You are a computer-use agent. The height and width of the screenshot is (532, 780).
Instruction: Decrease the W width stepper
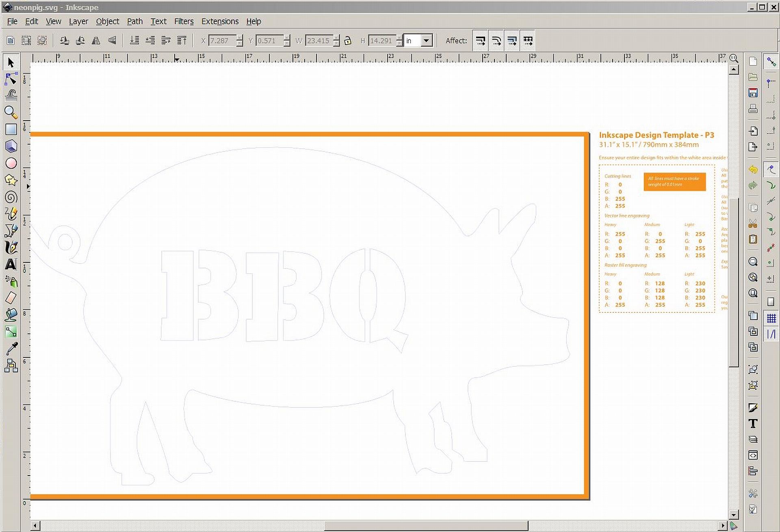click(336, 43)
